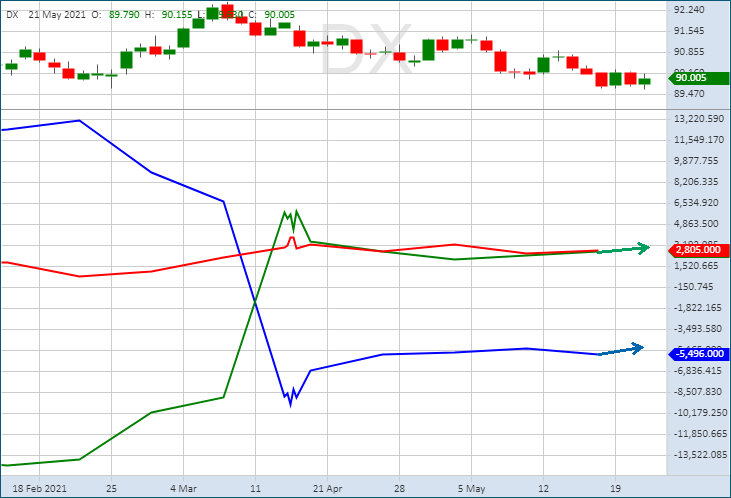Viewport: 731px width, 498px height.
Task: Pick the 4 Mar date axis label
Action: (182, 488)
